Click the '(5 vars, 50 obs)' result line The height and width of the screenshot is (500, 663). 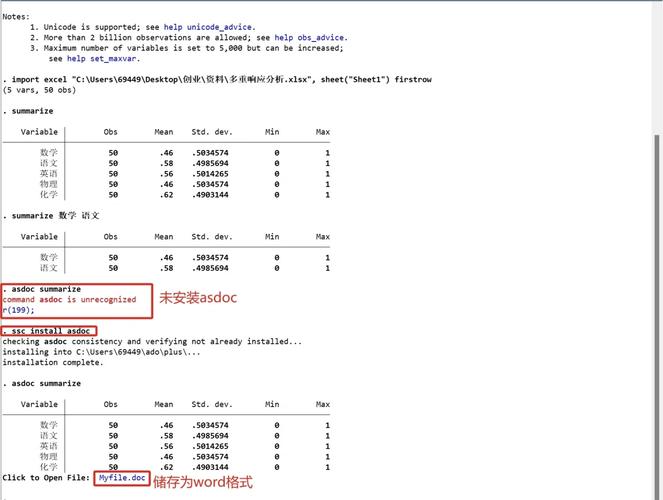pos(40,90)
